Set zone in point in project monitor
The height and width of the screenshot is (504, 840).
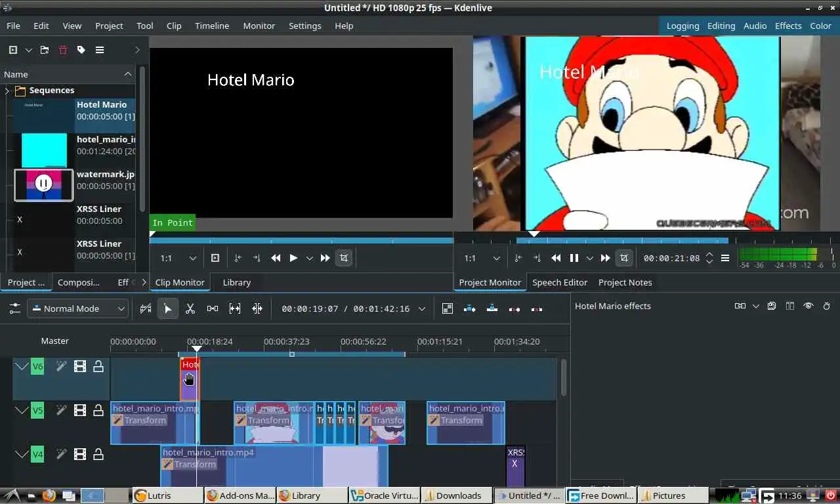518,258
